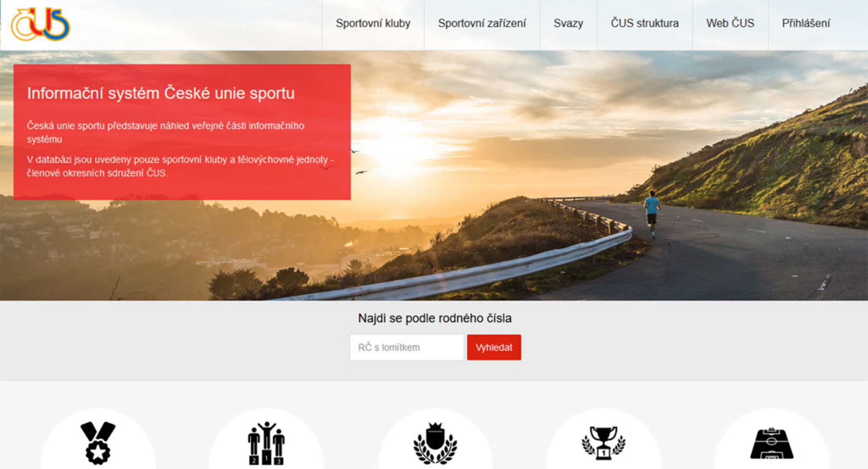The height and width of the screenshot is (469, 868).
Task: Visit the Web ČUS link
Action: pyautogui.click(x=730, y=23)
